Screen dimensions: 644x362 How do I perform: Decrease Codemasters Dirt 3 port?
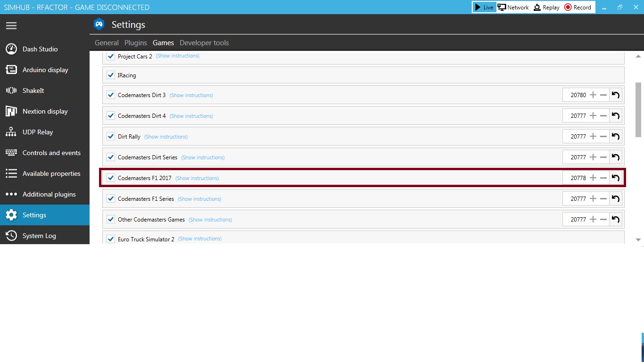point(603,95)
